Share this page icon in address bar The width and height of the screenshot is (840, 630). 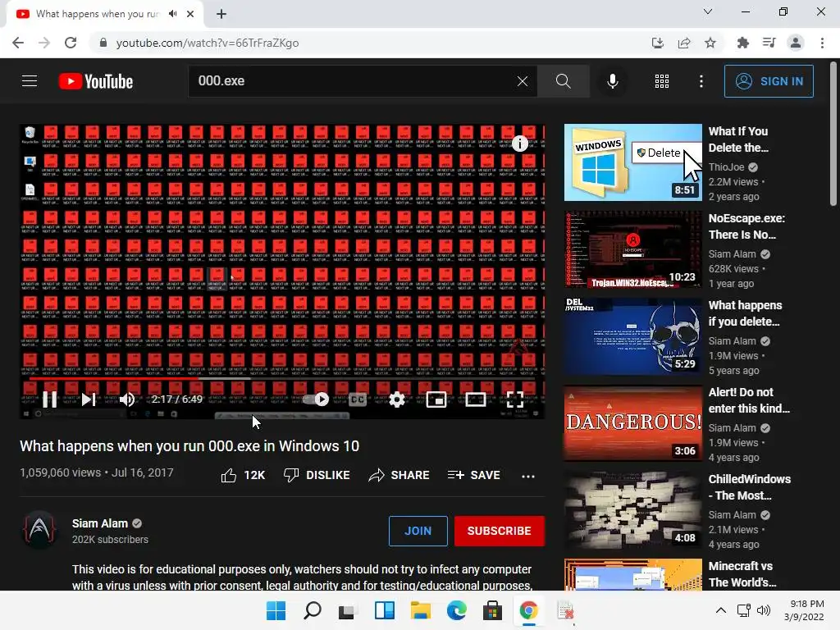(684, 43)
